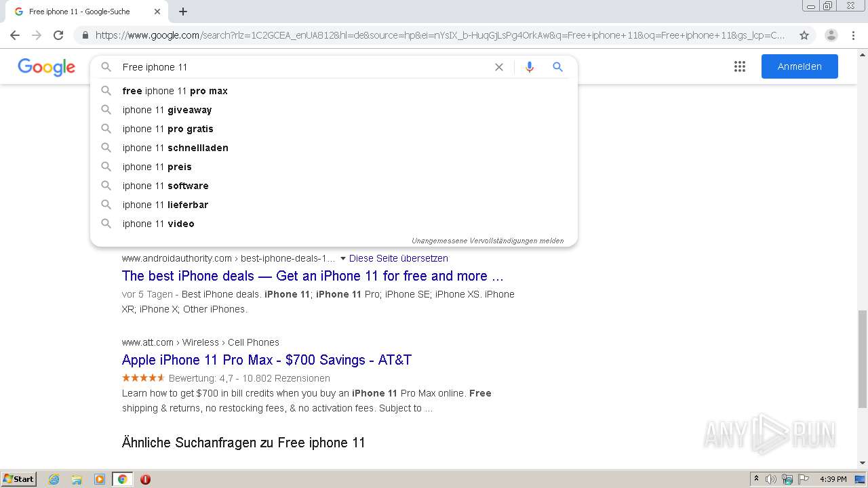Show hidden tray icons arrow
The width and height of the screenshot is (868, 488).
click(x=756, y=479)
